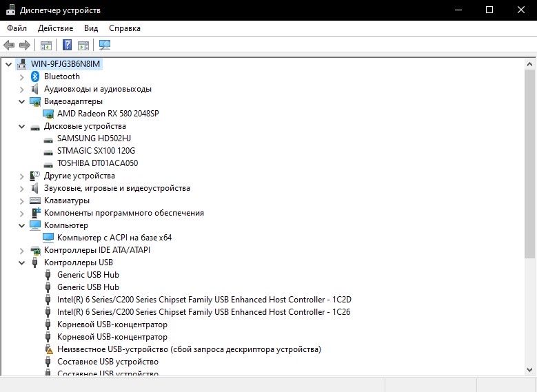Click the Дисковые устройства category icon

[x=35, y=127]
